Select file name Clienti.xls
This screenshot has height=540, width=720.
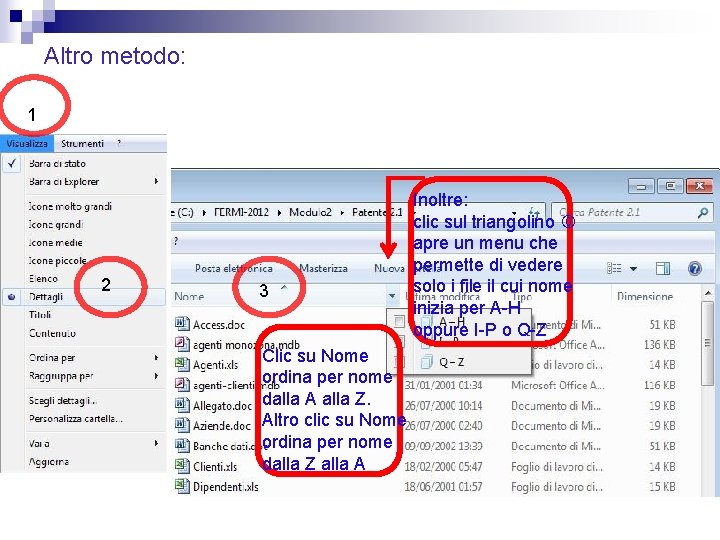tap(215, 467)
